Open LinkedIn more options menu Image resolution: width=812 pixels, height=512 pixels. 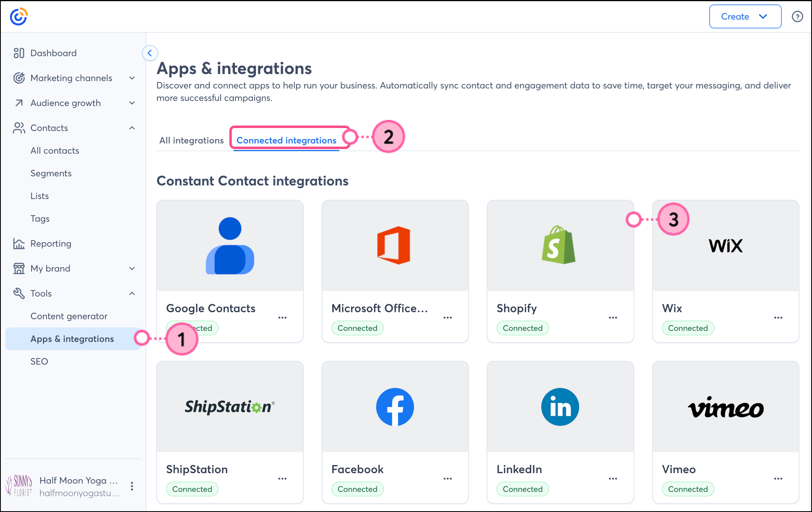(613, 479)
